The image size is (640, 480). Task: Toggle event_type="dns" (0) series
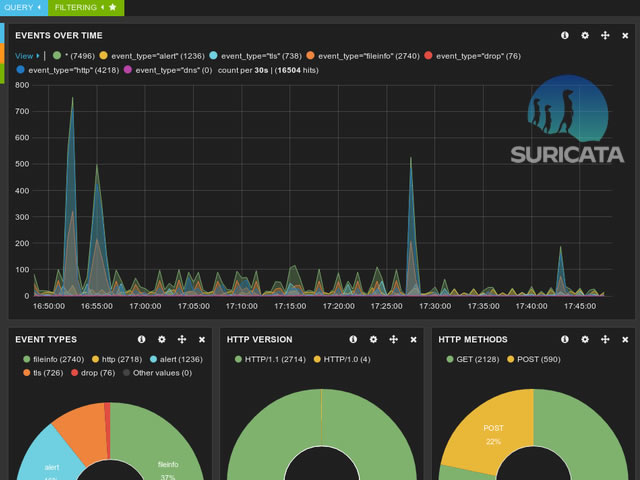click(168, 70)
